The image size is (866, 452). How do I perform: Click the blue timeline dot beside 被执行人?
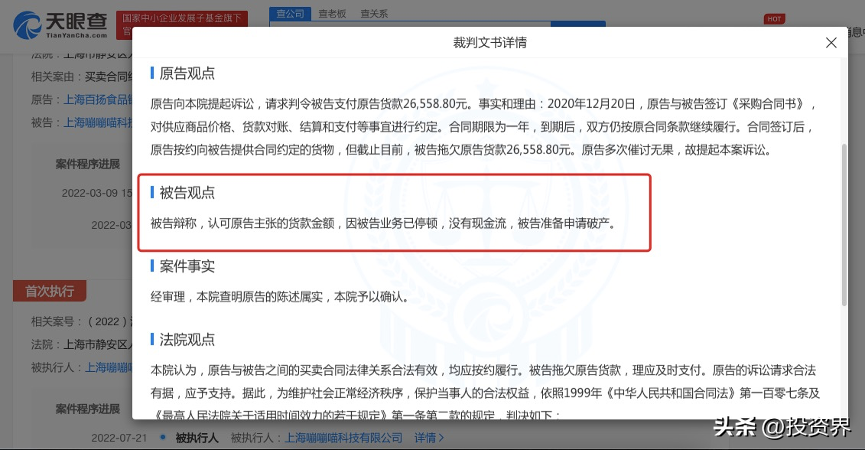coord(162,437)
